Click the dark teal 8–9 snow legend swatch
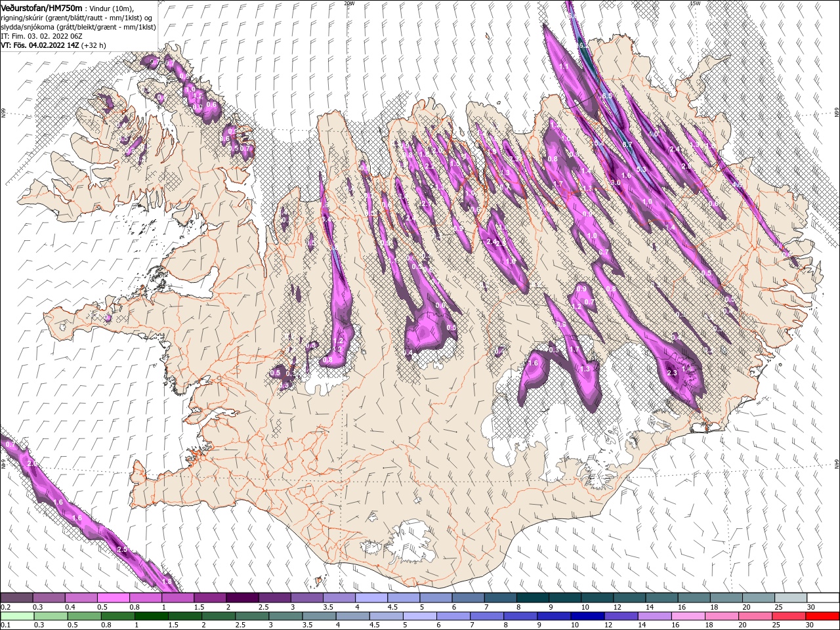Screen dimensions: 840x630 point(532,598)
